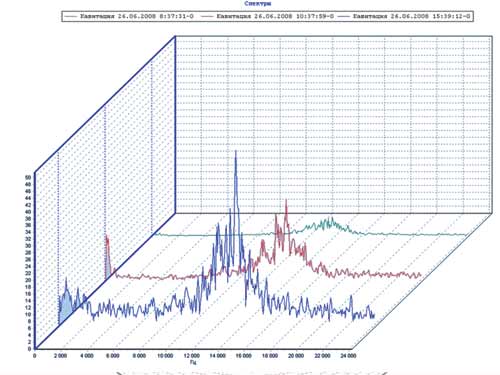Click the amplitude axis label 50

pyautogui.click(x=29, y=177)
